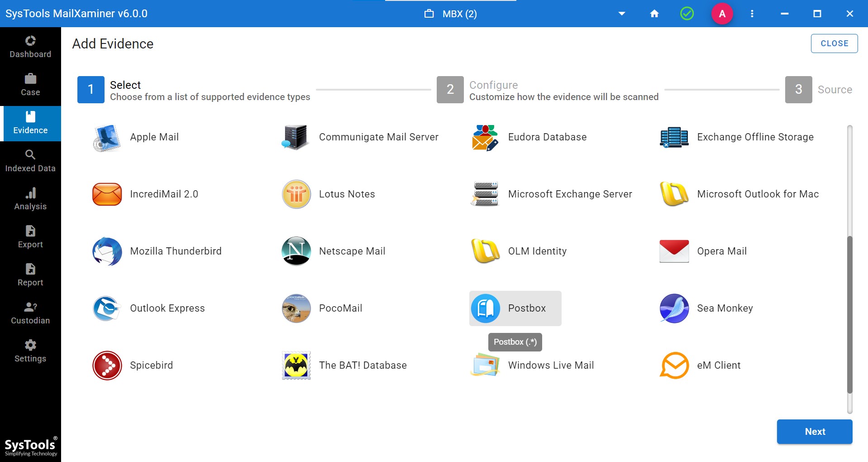Viewport: 868px width, 462px height.
Task: Open the Export sidebar section
Action: coord(30,237)
